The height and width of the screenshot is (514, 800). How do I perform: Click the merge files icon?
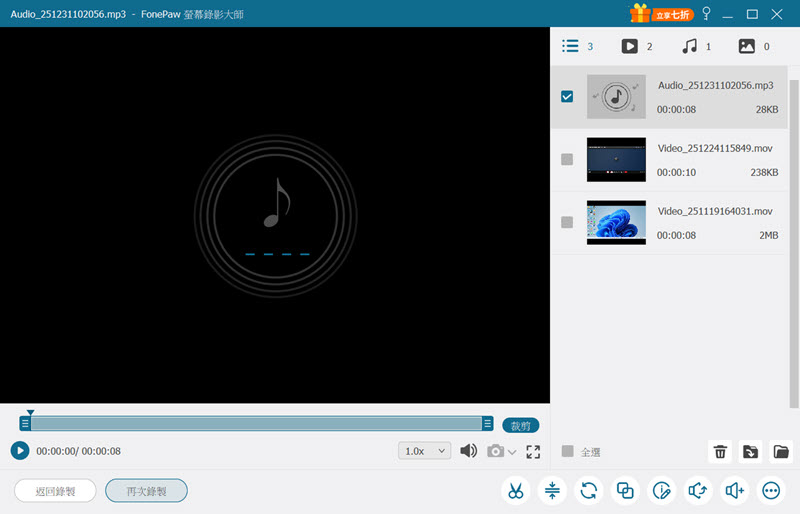[x=625, y=491]
